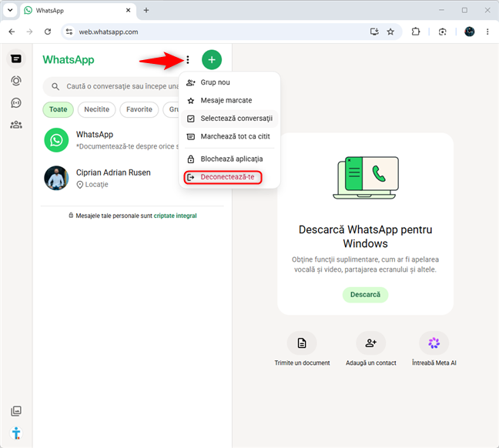
Task: Click the install app icon in address bar
Action: (x=374, y=32)
